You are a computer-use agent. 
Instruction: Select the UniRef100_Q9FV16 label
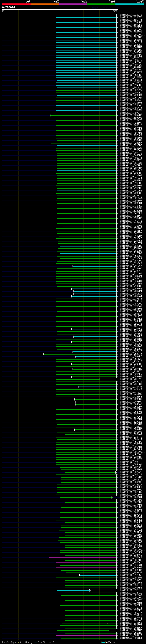pyautogui.click(x=131, y=352)
